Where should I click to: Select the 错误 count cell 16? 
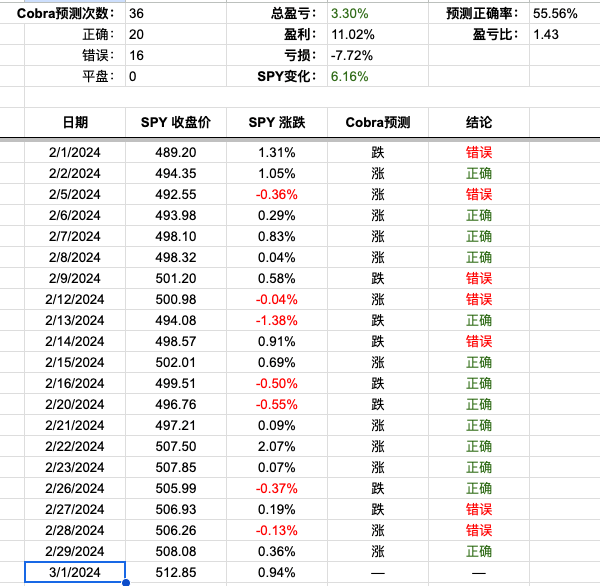point(176,55)
